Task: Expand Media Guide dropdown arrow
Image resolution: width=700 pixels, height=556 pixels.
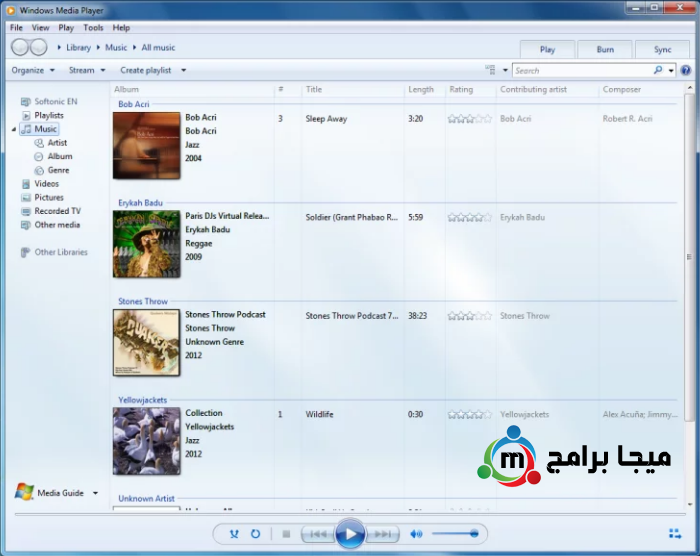Action: pyautogui.click(x=95, y=493)
